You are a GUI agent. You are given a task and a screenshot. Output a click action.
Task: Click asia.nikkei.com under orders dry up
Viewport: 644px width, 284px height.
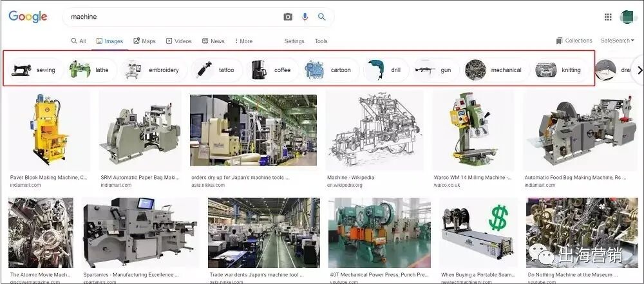click(208, 185)
